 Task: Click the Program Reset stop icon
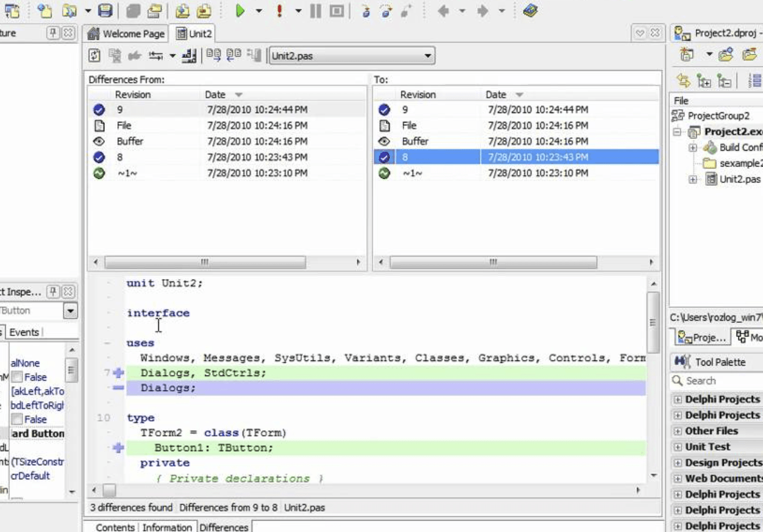point(336,11)
